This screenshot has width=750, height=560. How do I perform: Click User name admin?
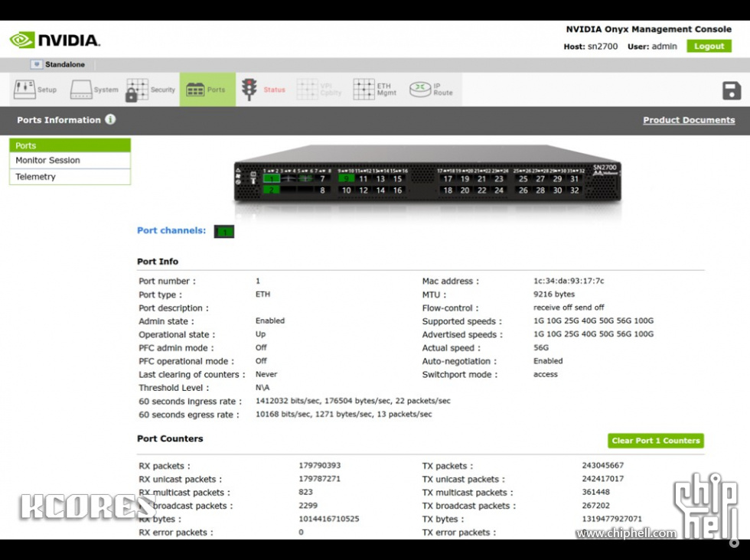coord(664,47)
